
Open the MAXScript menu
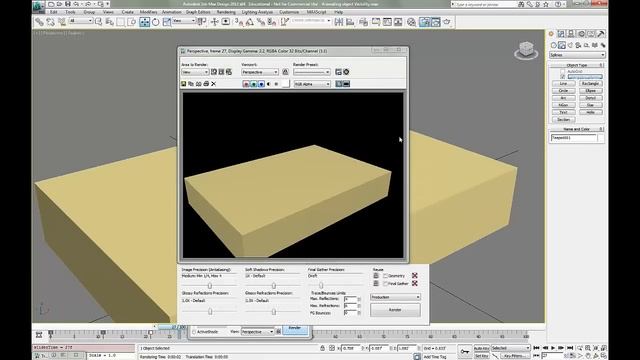(x=316, y=12)
